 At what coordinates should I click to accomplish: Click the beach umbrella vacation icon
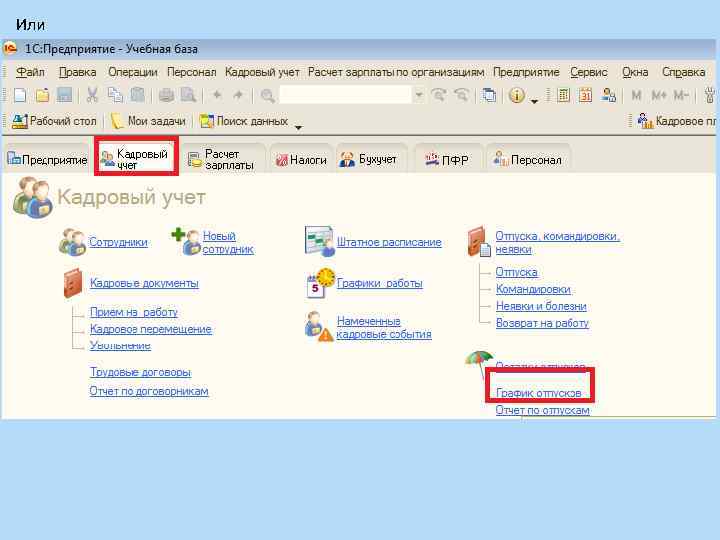tap(479, 363)
